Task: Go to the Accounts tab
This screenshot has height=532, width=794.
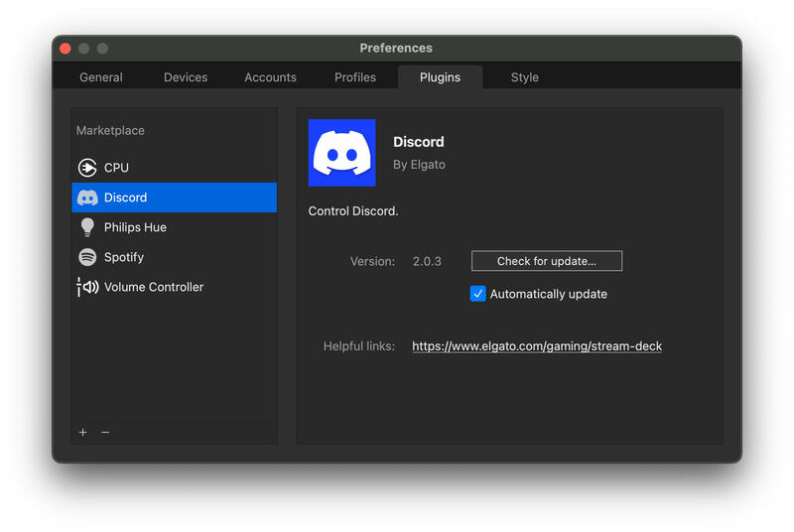Action: coord(270,77)
